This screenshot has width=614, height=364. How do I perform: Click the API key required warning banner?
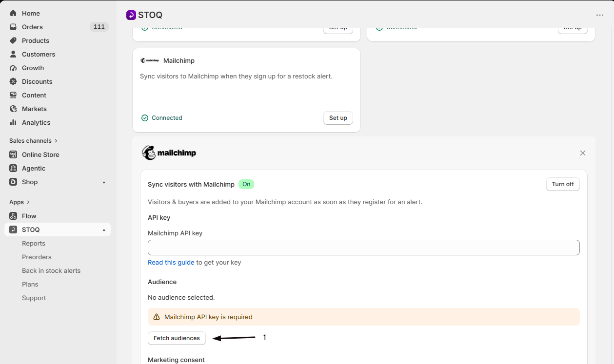364,317
